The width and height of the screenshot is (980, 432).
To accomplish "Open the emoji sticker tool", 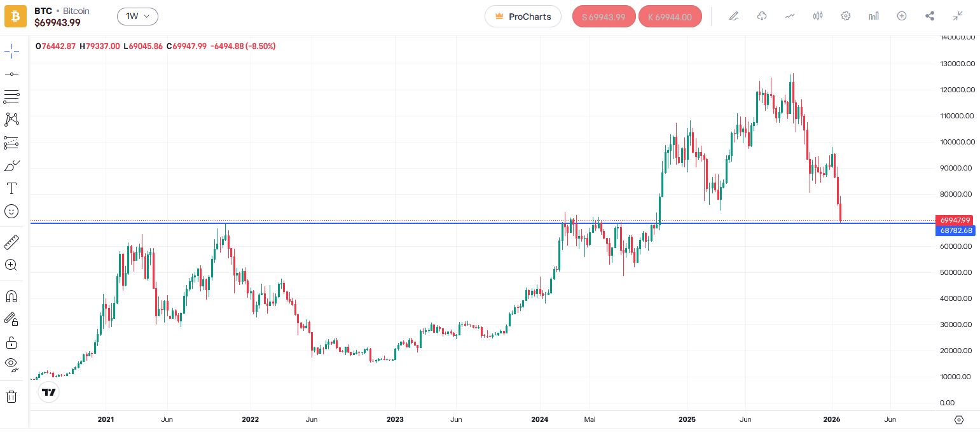I will tap(11, 211).
